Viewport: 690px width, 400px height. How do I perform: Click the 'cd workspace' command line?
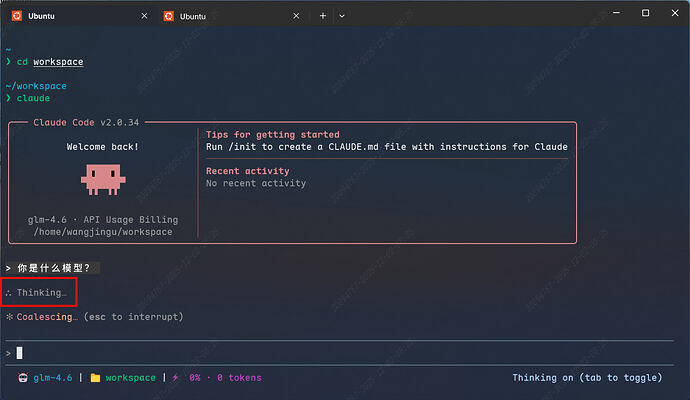(50, 62)
